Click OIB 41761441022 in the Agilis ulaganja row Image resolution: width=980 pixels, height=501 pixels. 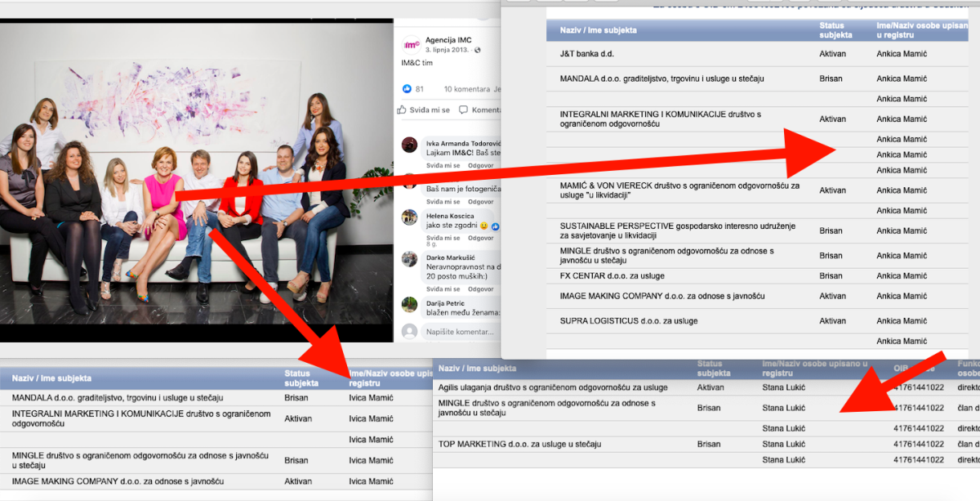coord(919,387)
